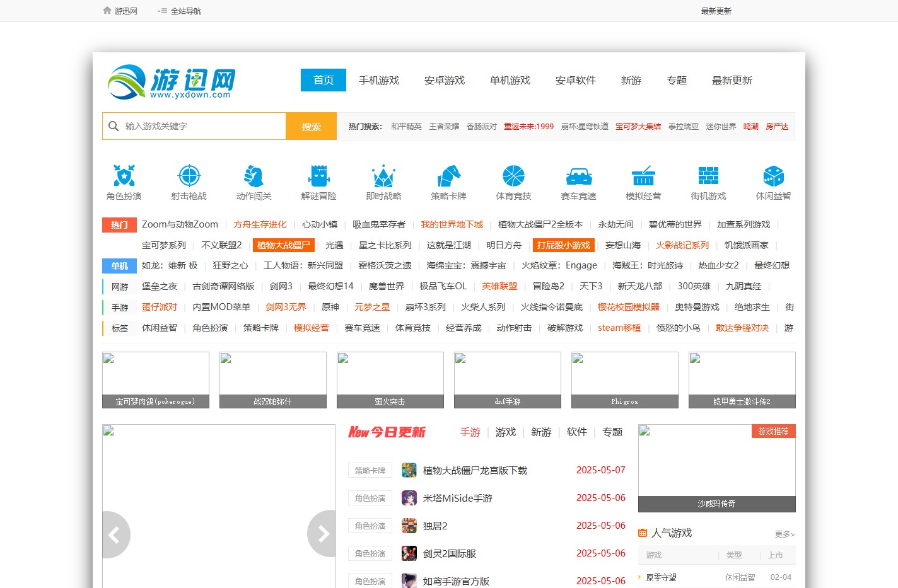Screen dimensions: 898x588
Task: Click the 网游 row label
Action: [119, 287]
